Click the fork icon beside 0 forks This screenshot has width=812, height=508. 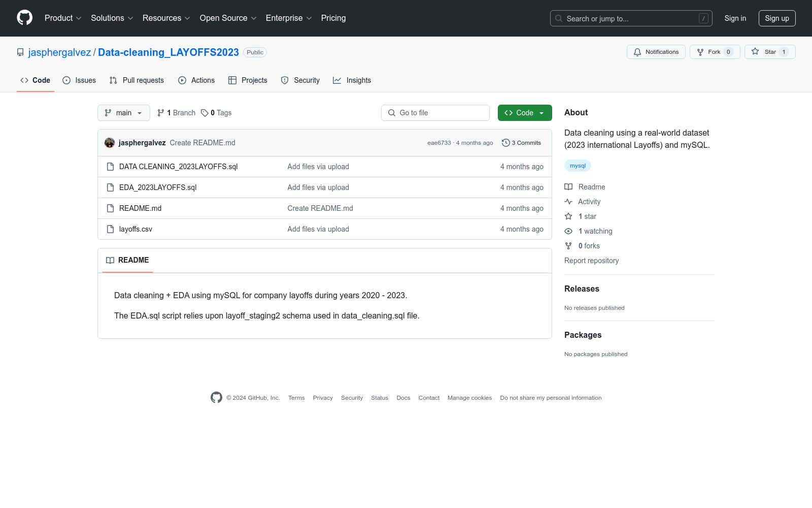[x=568, y=246]
